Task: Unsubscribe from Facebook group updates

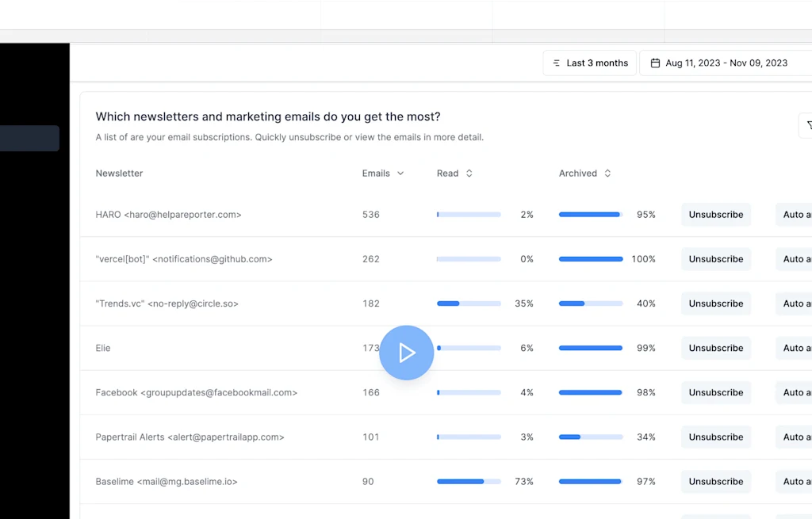Action: tap(716, 392)
